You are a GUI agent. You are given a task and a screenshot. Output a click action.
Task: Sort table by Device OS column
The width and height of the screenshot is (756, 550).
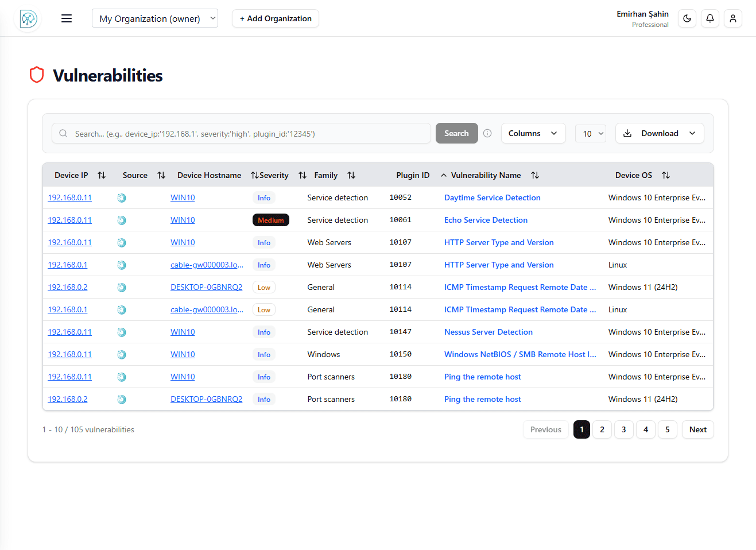[665, 175]
